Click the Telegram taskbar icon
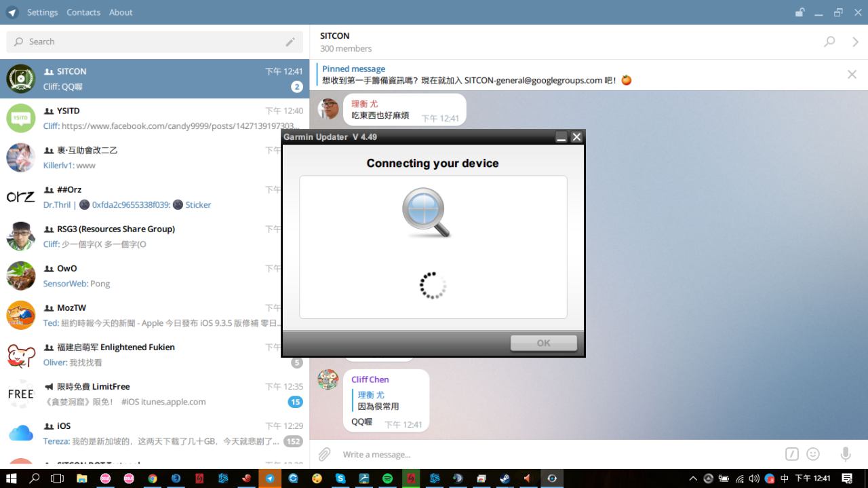The height and width of the screenshot is (488, 868). tap(270, 478)
